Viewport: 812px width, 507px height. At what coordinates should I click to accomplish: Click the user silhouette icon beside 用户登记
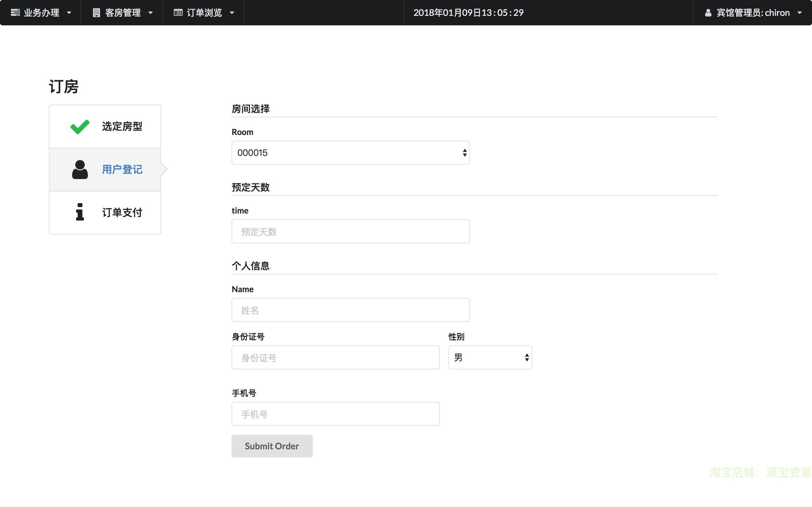pos(80,170)
